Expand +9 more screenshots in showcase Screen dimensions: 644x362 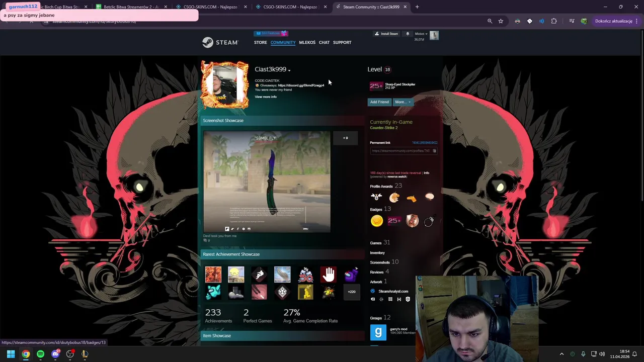click(345, 138)
